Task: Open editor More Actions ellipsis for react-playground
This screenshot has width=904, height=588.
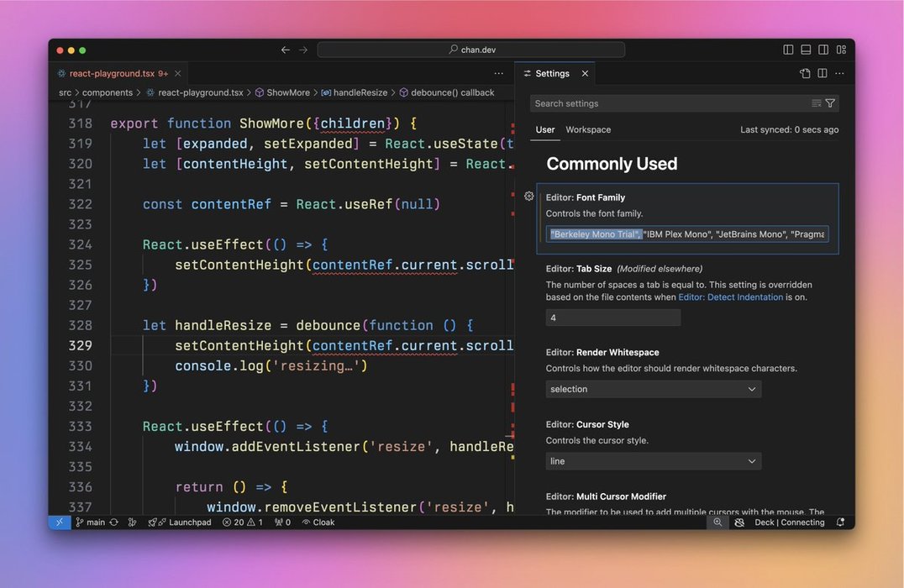Action: [x=498, y=74]
